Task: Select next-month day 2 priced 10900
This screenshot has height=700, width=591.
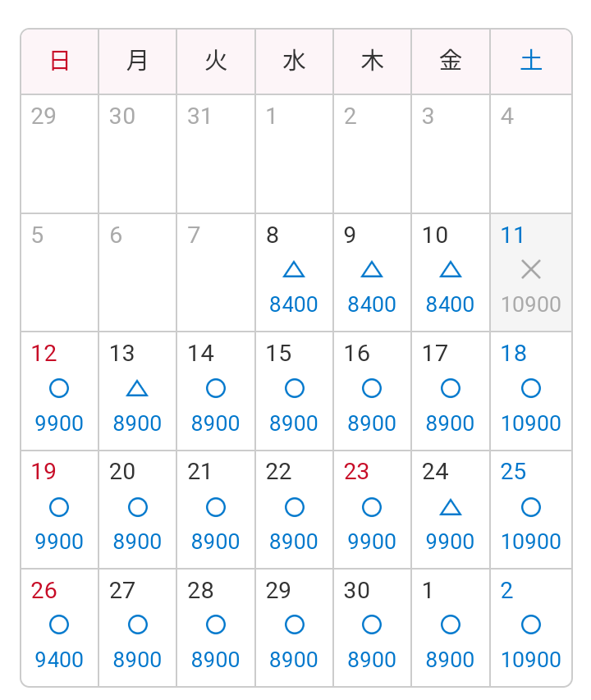Action: (531, 628)
